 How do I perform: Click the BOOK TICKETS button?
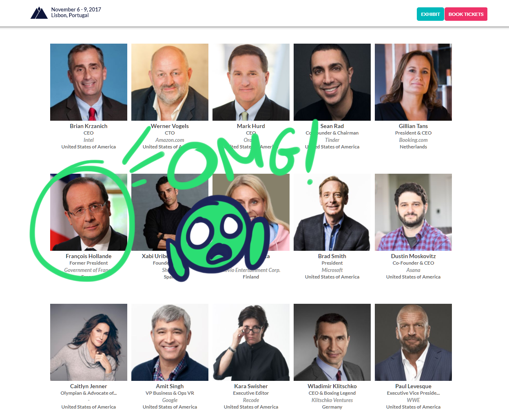point(466,14)
